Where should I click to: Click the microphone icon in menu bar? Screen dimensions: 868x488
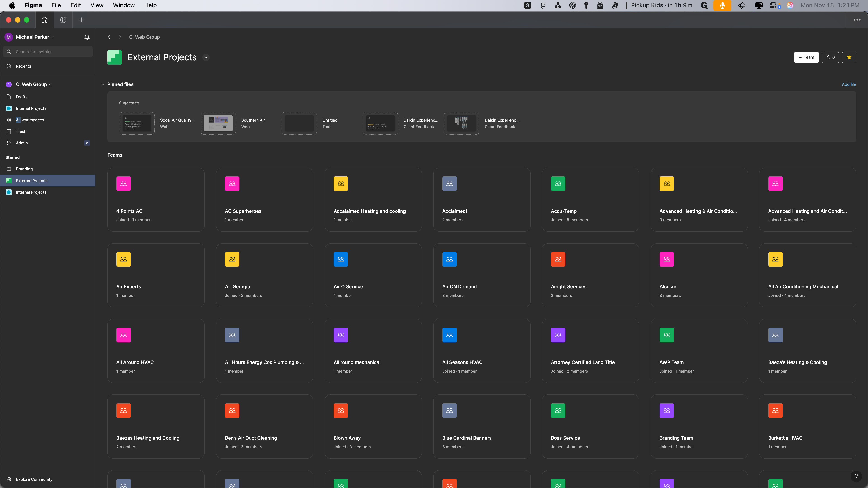[x=722, y=5]
